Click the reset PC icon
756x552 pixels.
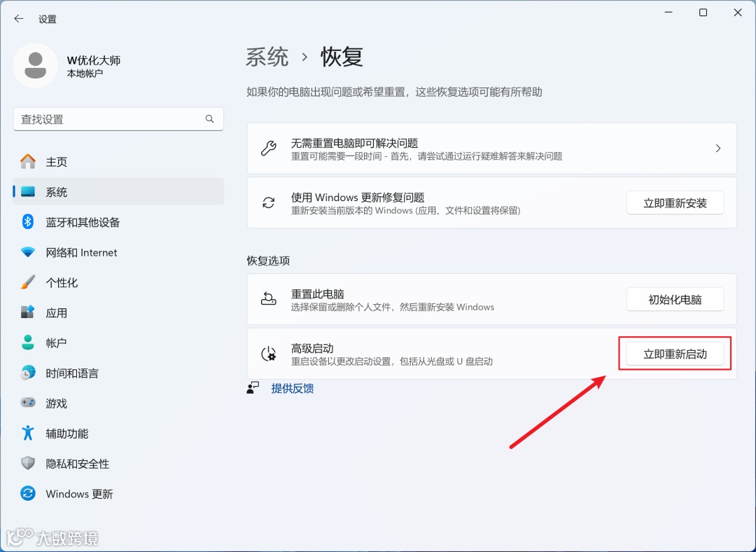[269, 299]
